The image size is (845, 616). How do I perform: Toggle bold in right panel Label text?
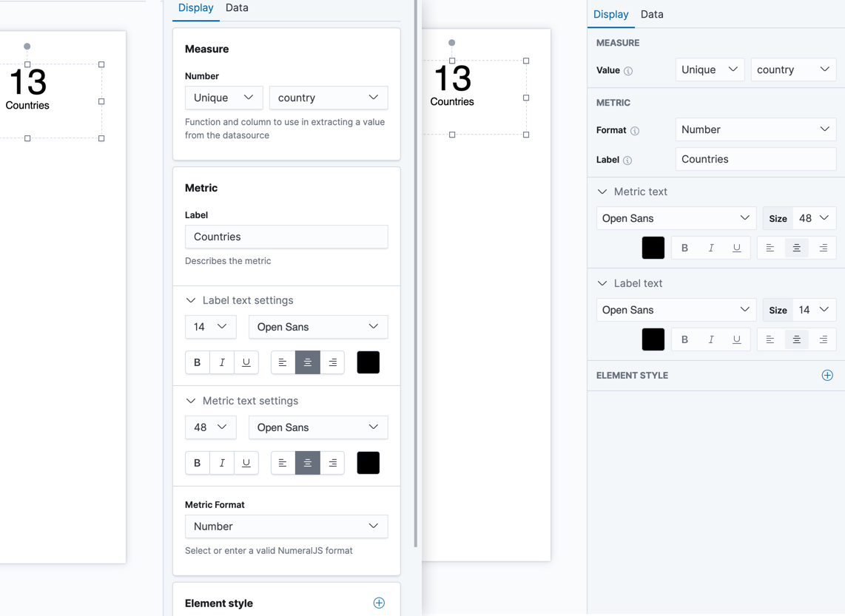(x=684, y=339)
